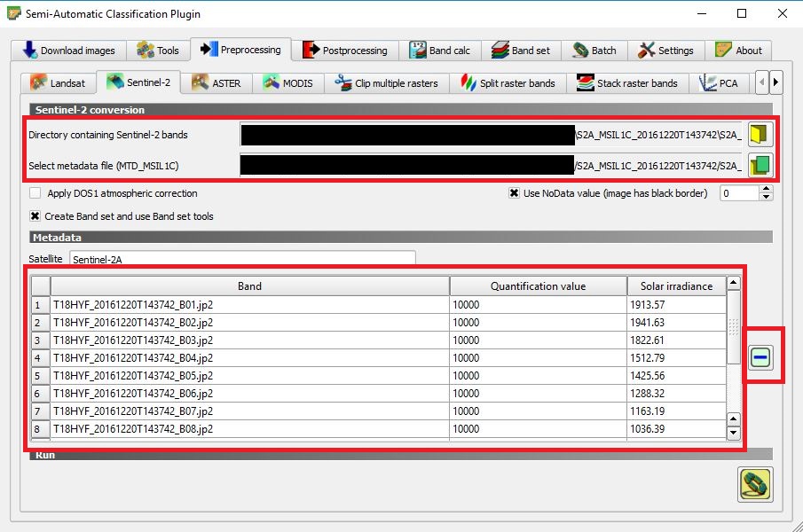Open the Band calc tab
The height and width of the screenshot is (532, 803).
440,51
